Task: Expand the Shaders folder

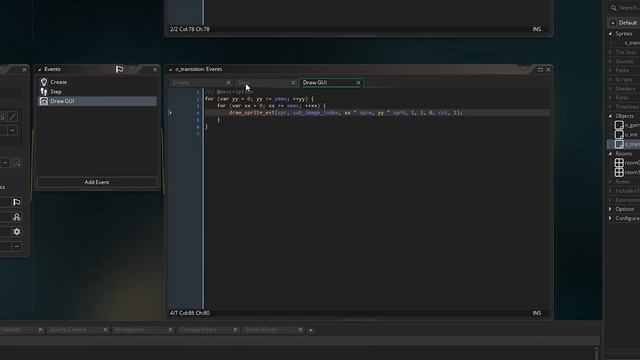Action: [611, 89]
